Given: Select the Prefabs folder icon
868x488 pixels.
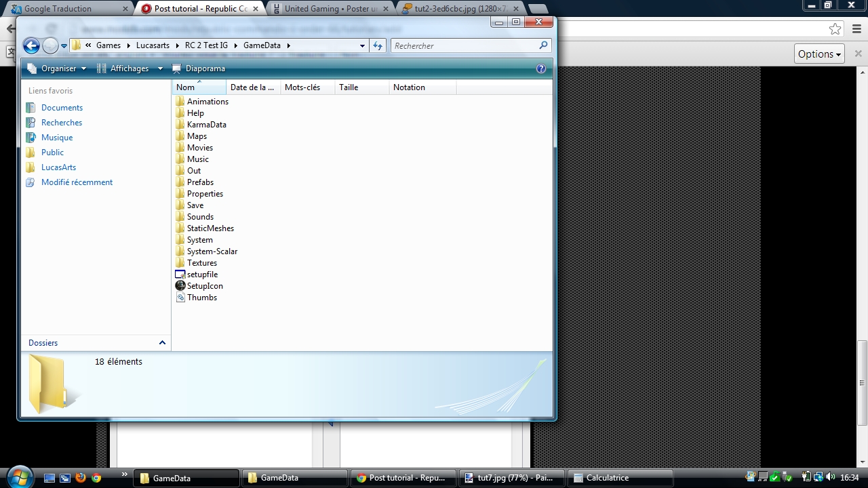Looking at the screenshot, I should [x=180, y=182].
